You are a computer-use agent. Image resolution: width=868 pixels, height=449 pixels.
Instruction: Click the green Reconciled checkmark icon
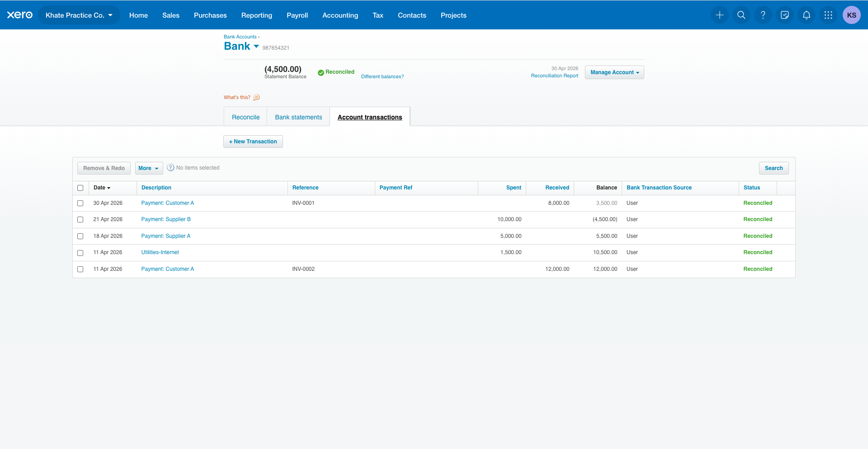[x=321, y=72]
